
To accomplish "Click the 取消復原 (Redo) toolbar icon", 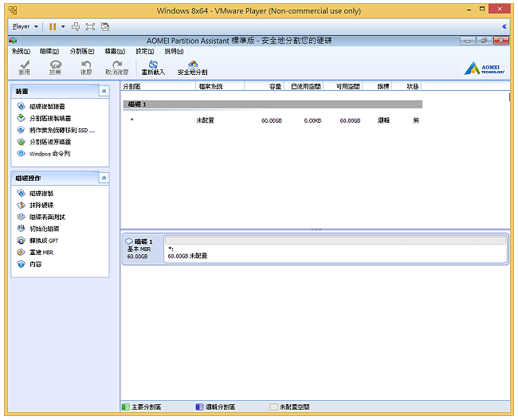I will coord(116,68).
